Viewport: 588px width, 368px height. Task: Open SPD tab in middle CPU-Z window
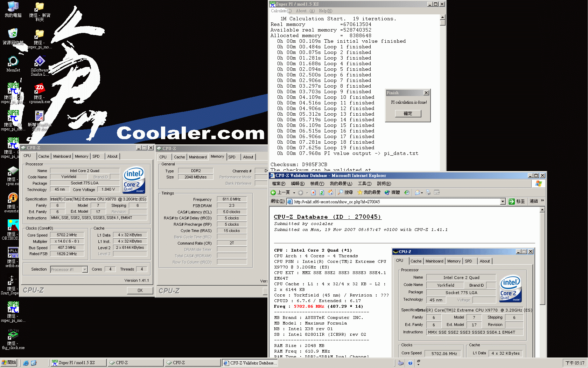pyautogui.click(x=232, y=157)
